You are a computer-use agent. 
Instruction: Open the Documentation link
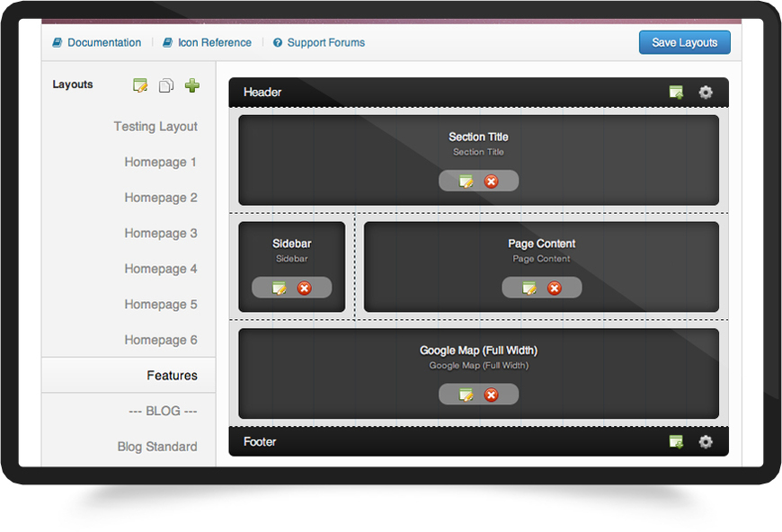click(103, 42)
